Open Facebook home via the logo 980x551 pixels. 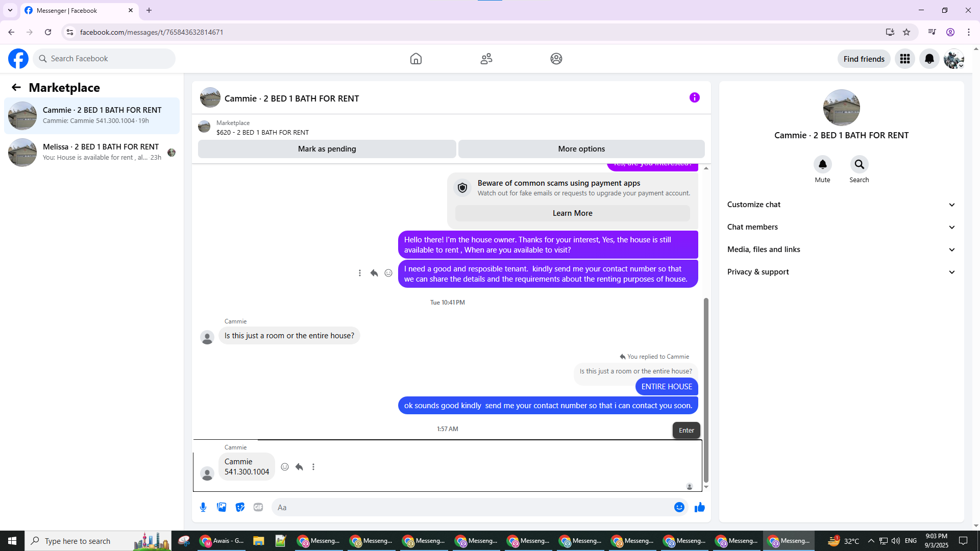(x=18, y=59)
